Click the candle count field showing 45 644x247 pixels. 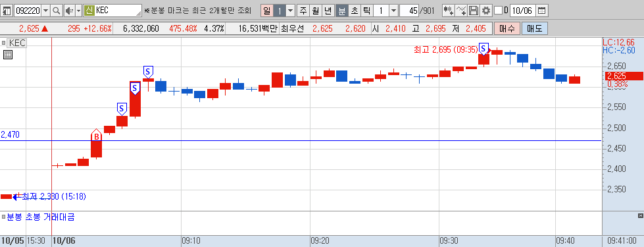pyautogui.click(x=409, y=11)
